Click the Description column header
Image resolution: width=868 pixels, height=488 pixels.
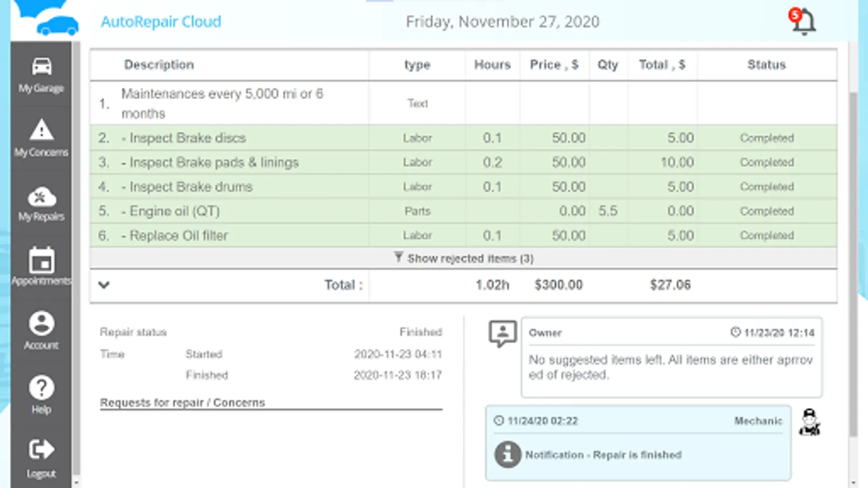[159, 65]
